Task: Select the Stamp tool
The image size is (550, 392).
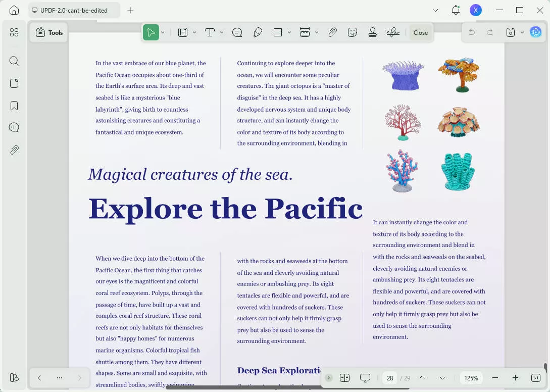Action: pos(373,33)
